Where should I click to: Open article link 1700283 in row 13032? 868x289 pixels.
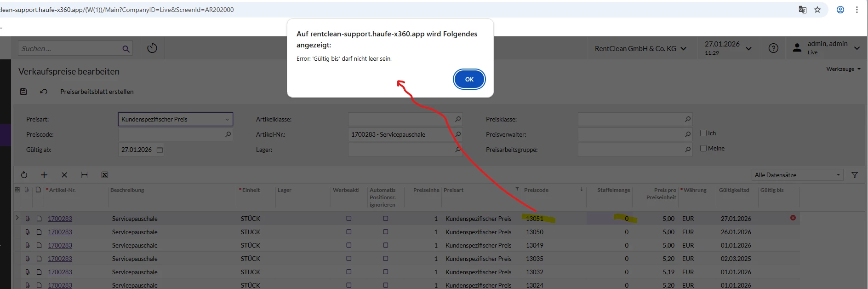60,272
